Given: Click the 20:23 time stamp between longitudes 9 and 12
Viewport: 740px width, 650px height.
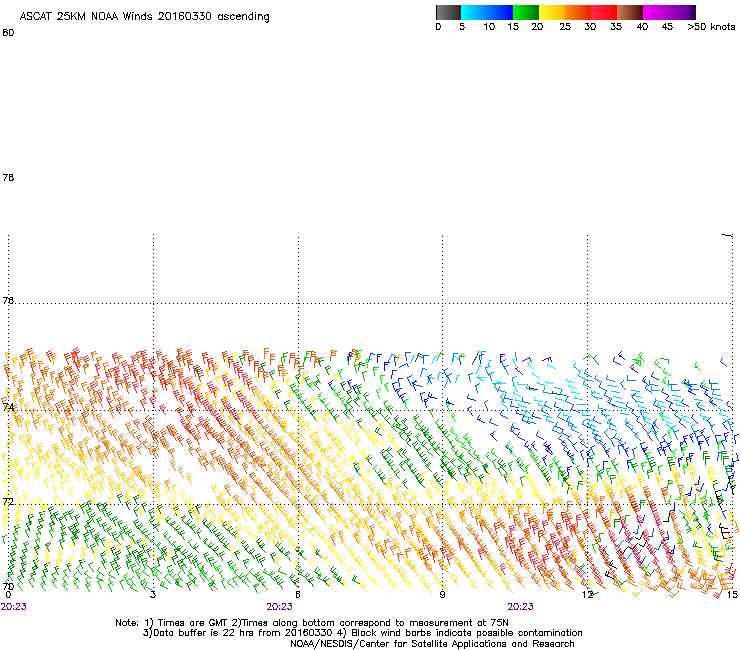Looking at the screenshot, I should pos(521,607).
